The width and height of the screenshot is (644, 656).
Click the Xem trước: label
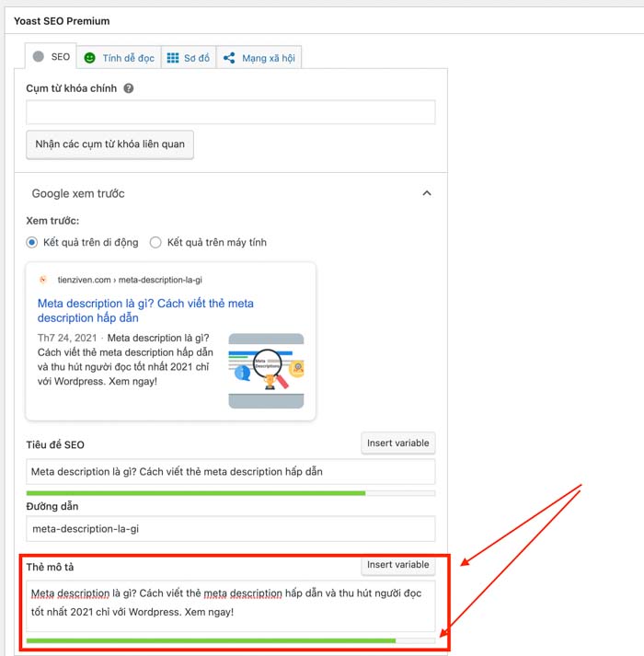point(52,221)
